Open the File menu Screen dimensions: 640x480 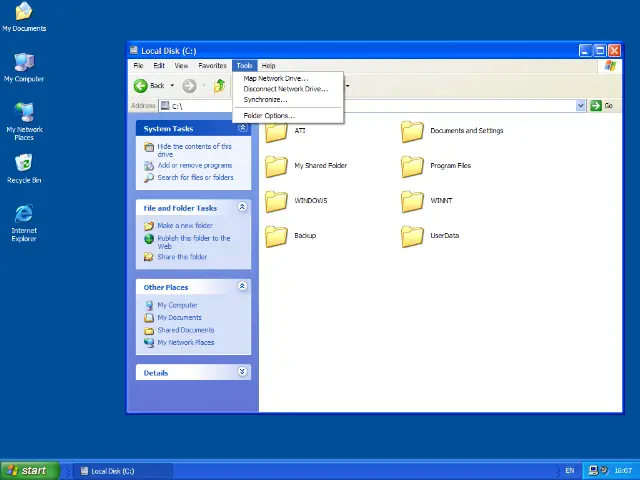(138, 66)
